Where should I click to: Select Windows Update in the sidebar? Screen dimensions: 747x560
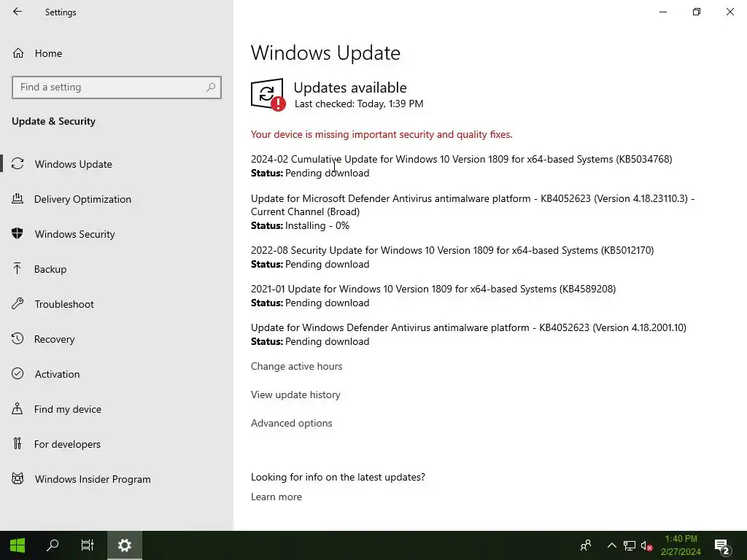click(x=74, y=164)
